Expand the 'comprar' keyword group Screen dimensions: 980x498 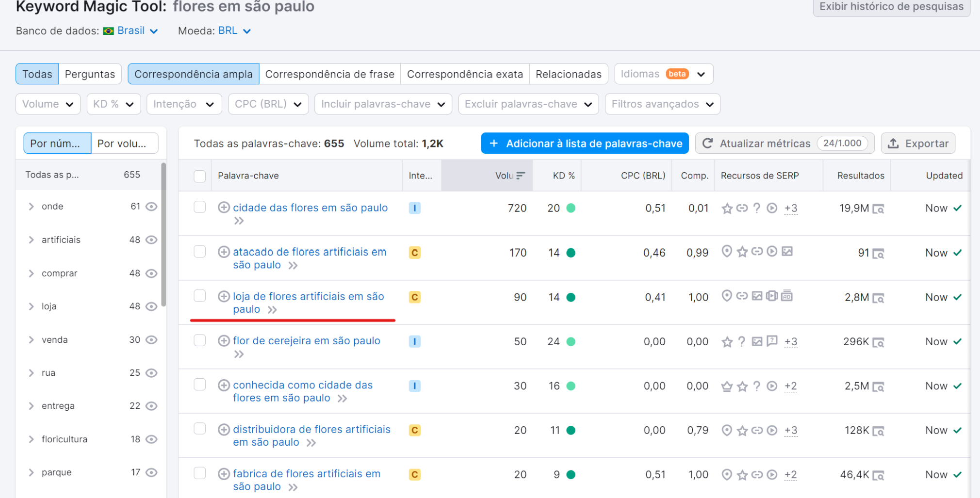coord(31,273)
